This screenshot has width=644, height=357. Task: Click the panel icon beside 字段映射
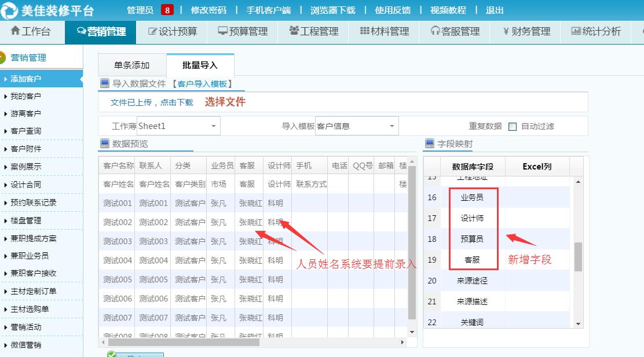431,144
